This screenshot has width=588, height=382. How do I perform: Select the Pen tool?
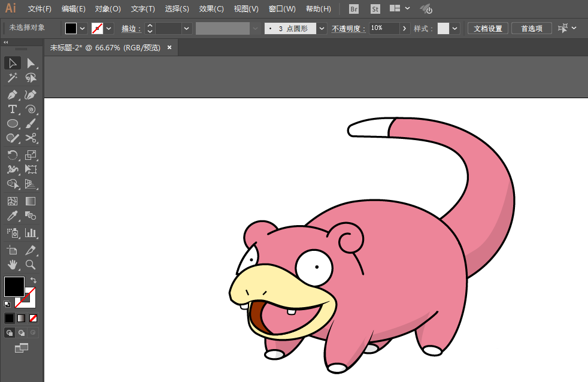click(13, 95)
